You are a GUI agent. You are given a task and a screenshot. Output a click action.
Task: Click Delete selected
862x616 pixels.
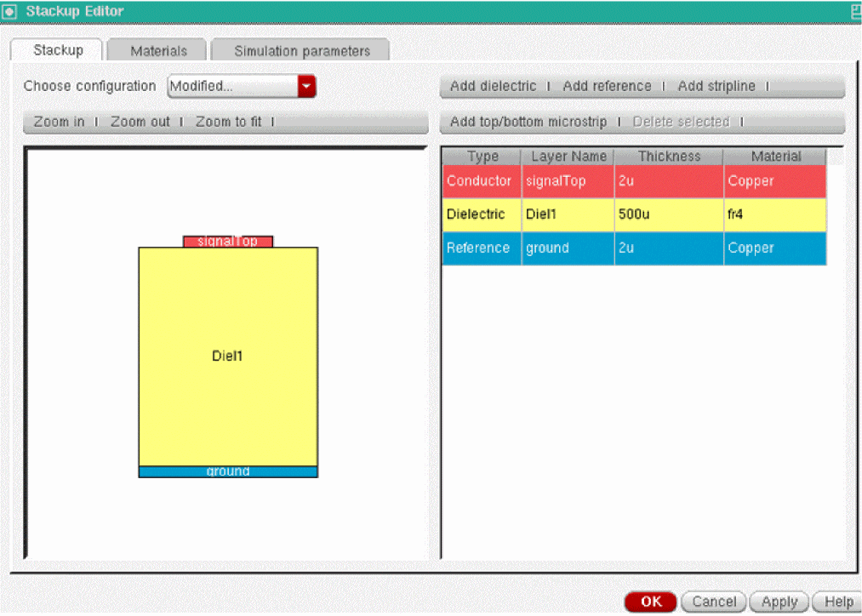click(681, 122)
